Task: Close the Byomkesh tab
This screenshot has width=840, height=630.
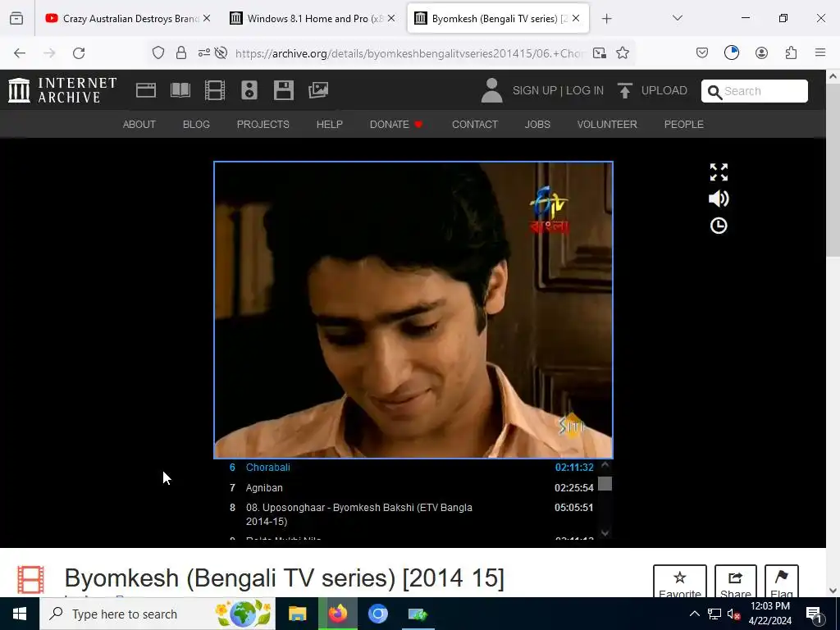Action: tap(576, 19)
